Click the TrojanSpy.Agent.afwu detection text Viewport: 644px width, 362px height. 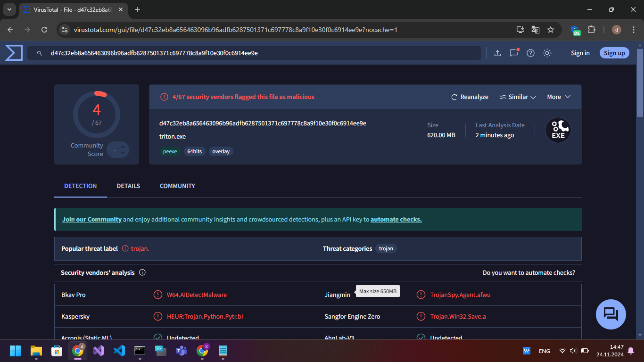point(460,295)
